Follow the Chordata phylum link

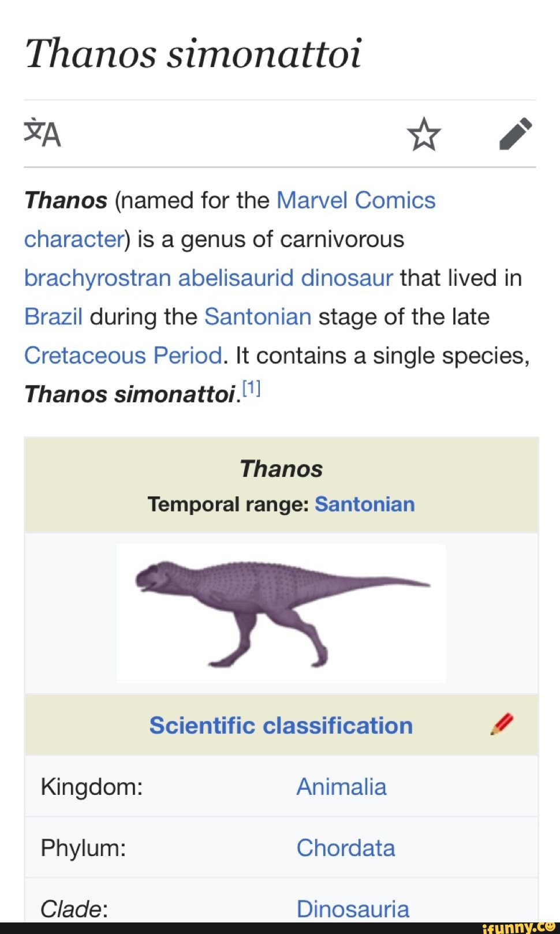tap(345, 848)
